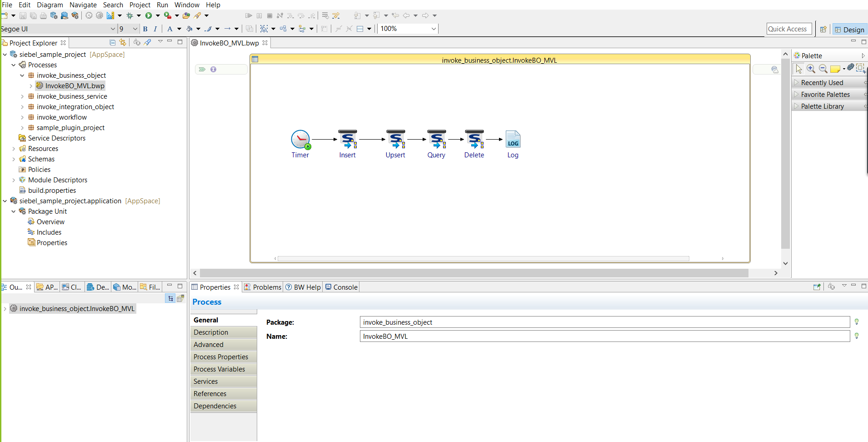This screenshot has height=442, width=868.
Task: Switch to the Problems tab
Action: pos(263,287)
